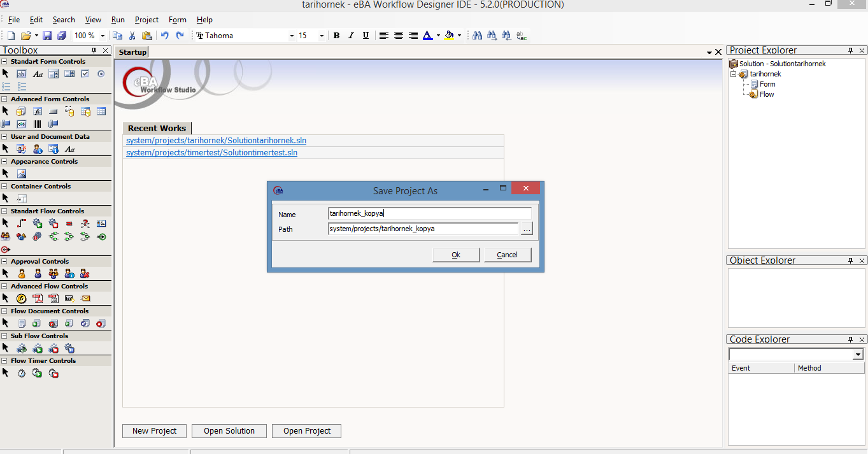The image size is (868, 454).
Task: Open recent Solutiontarihornek.sln link
Action: tap(217, 141)
